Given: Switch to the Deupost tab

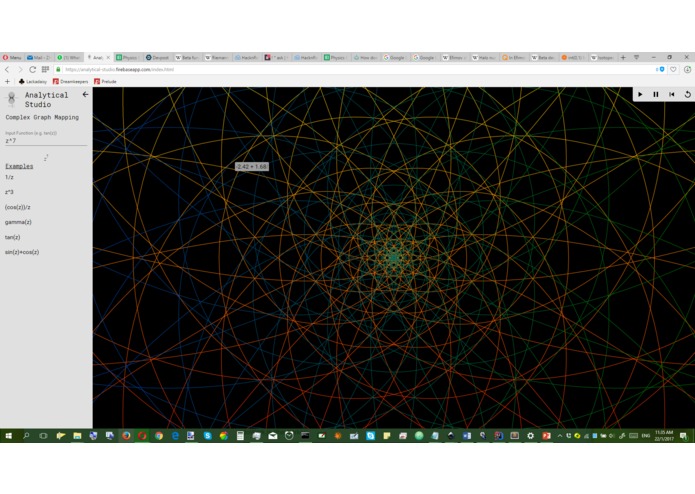Looking at the screenshot, I should pos(158,58).
